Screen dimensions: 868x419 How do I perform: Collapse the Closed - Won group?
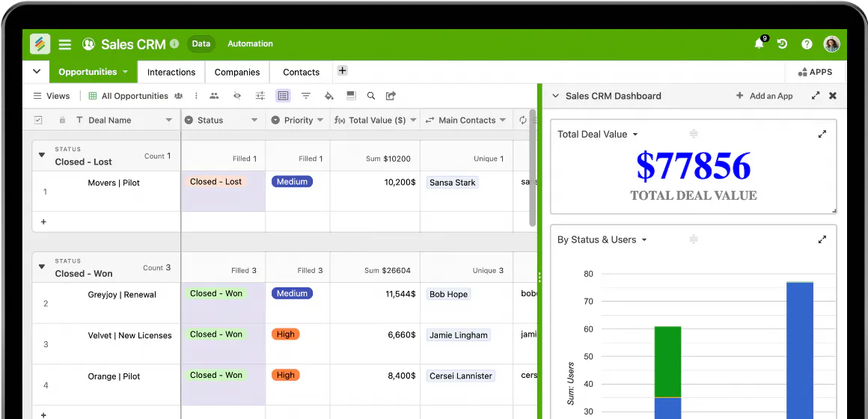[x=41, y=267]
